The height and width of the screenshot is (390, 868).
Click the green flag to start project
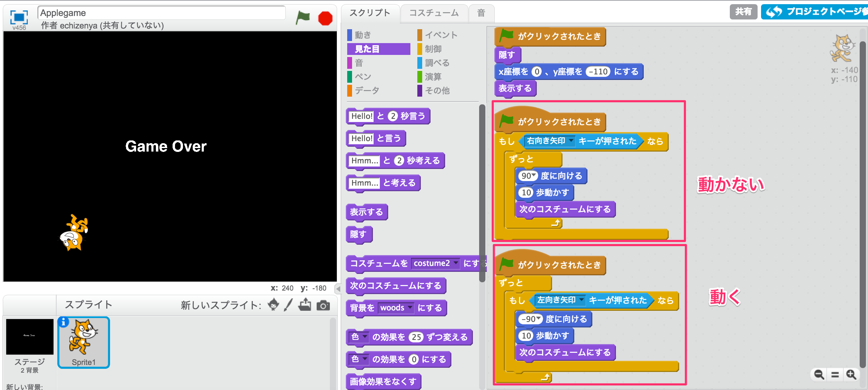point(302,17)
